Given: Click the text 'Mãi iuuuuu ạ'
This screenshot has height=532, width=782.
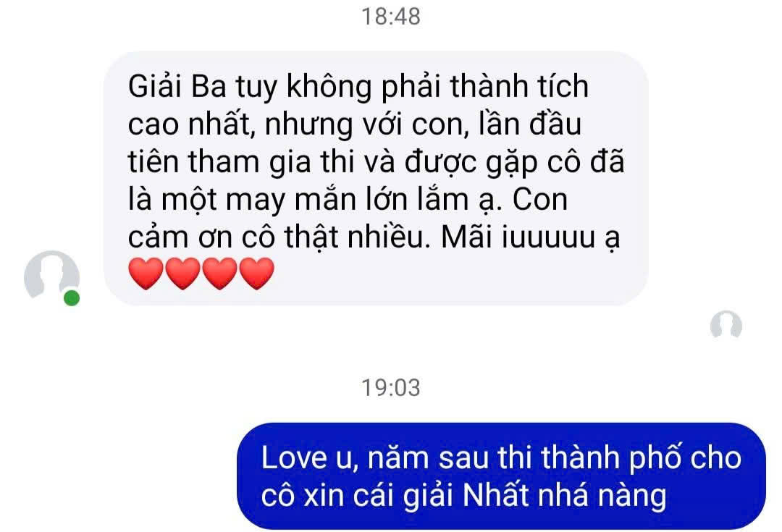Looking at the screenshot, I should click(531, 237).
